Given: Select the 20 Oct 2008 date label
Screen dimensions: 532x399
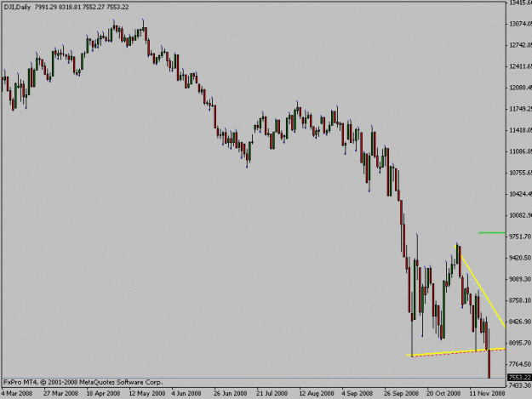Looking at the screenshot, I should 443,394.
